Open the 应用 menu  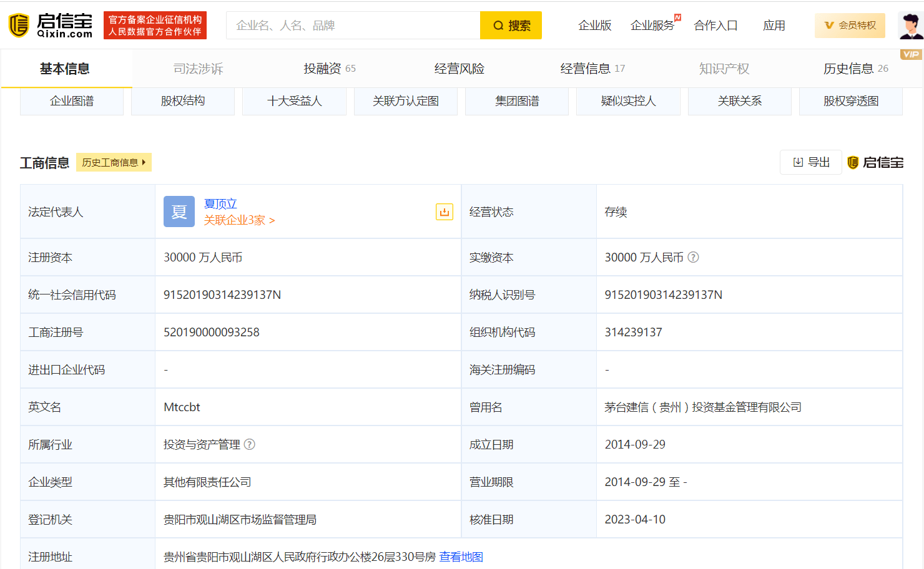point(774,26)
